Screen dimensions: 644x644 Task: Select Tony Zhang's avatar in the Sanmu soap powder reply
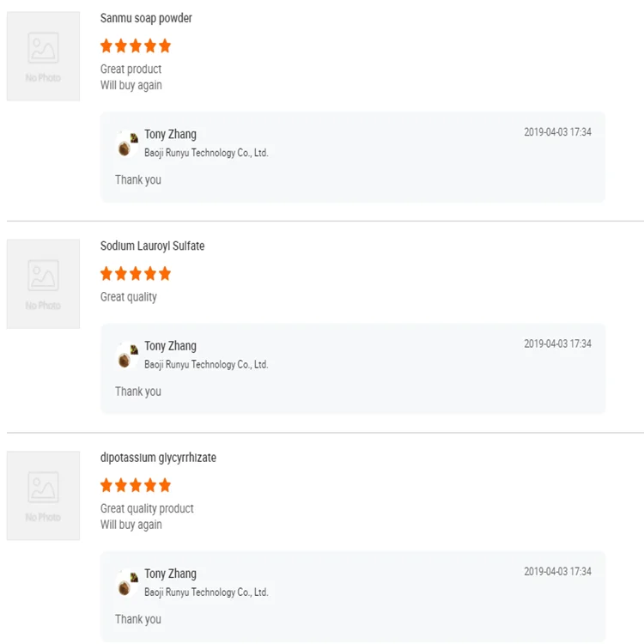point(128,143)
